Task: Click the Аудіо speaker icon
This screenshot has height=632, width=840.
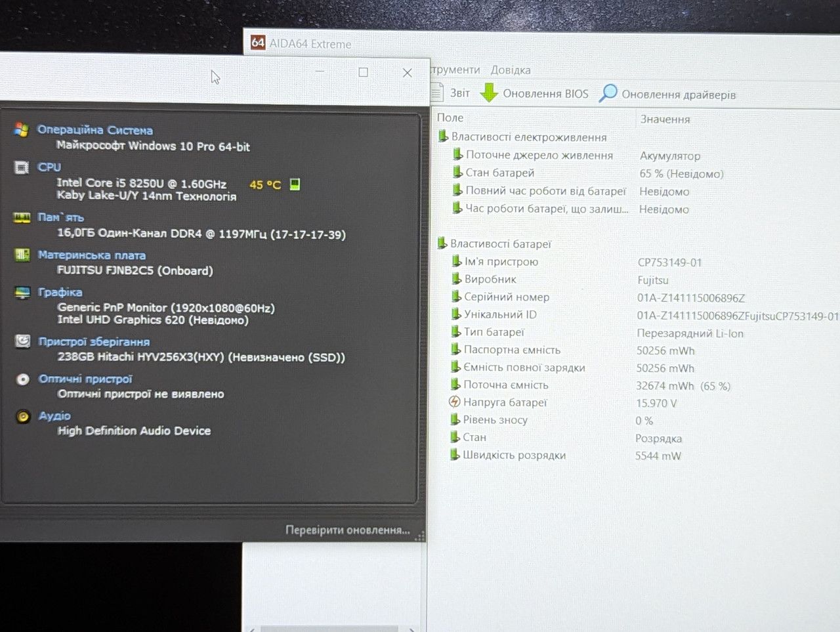Action: [x=23, y=416]
